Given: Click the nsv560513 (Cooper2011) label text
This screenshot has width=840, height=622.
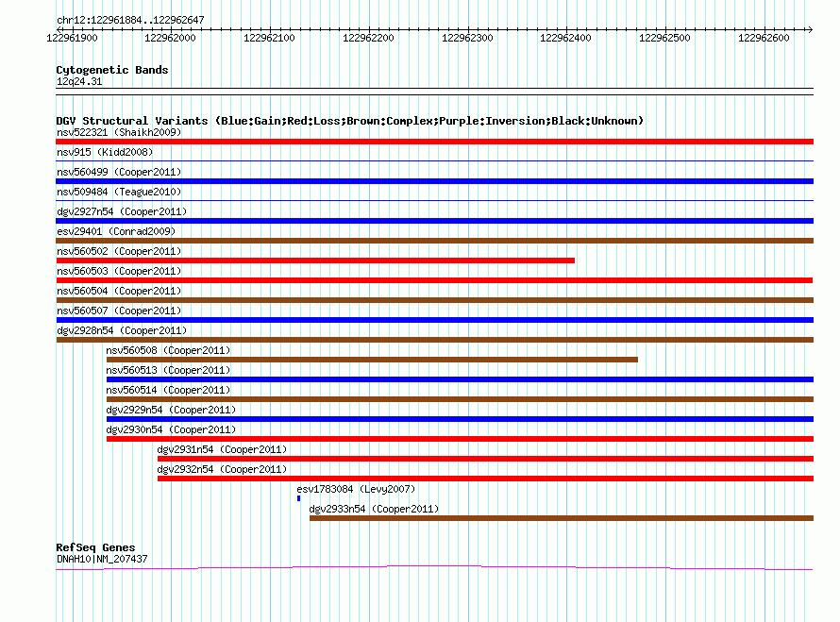Looking at the screenshot, I should coord(168,370).
